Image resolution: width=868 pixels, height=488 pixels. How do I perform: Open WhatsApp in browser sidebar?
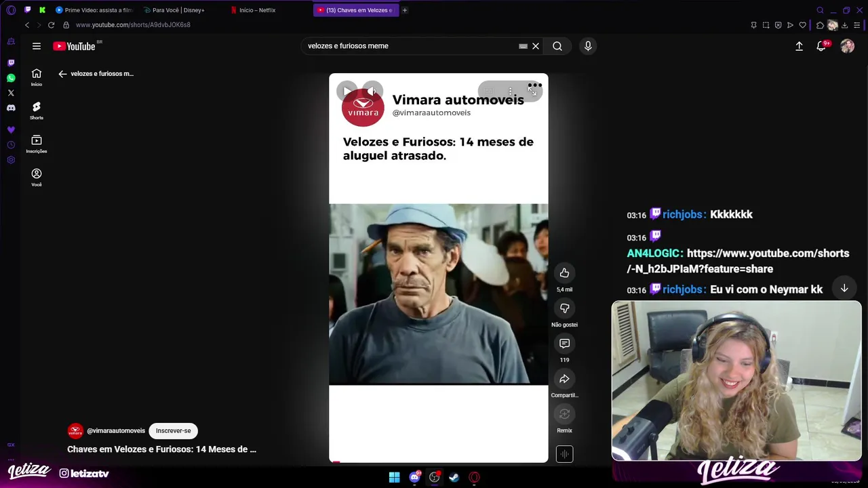(x=11, y=78)
